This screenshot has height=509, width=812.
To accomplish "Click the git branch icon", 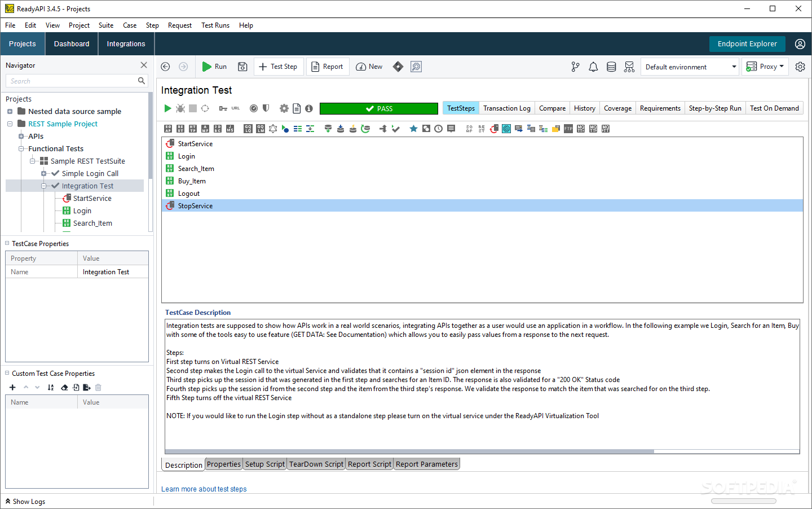I will click(x=575, y=67).
